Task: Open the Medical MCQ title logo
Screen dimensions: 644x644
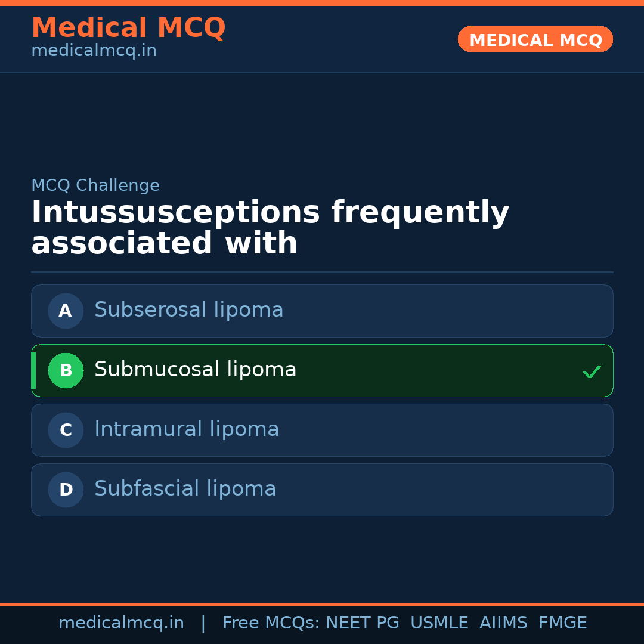Action: tap(128, 28)
